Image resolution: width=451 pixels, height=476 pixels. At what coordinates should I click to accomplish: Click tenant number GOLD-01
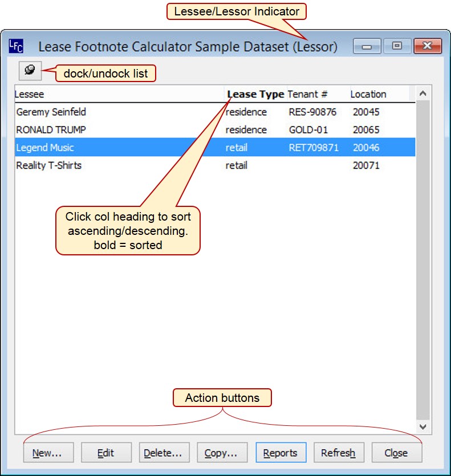pyautogui.click(x=308, y=130)
